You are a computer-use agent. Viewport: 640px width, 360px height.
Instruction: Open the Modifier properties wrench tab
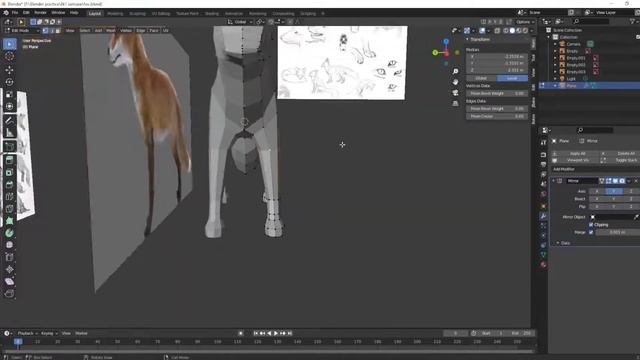click(543, 216)
